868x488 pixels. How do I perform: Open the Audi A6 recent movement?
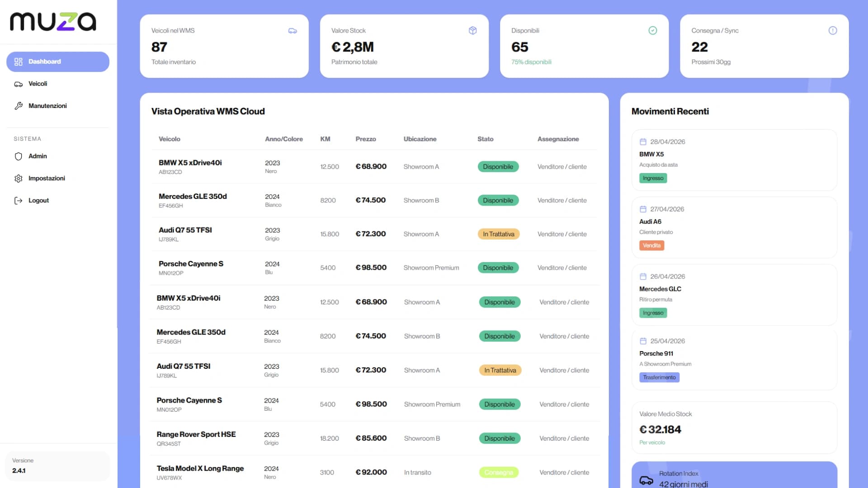[734, 227]
